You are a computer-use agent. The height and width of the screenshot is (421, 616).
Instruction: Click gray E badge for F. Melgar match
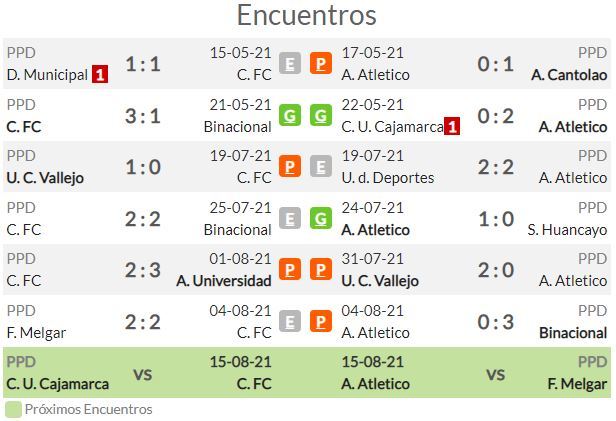tap(290, 321)
